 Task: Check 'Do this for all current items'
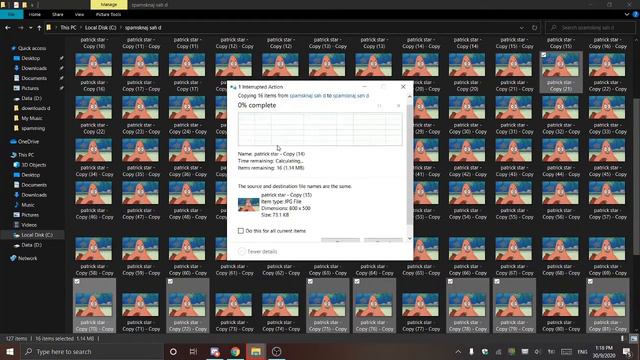(x=241, y=231)
